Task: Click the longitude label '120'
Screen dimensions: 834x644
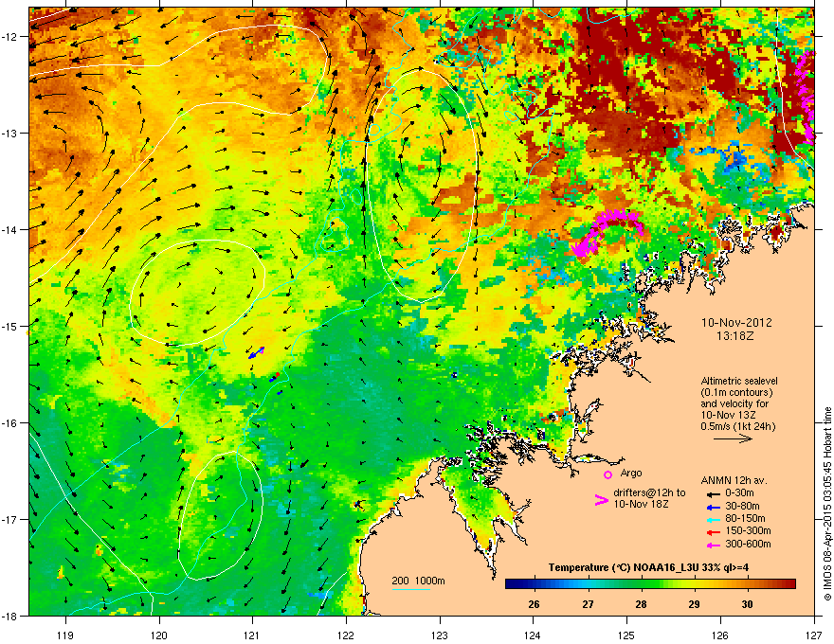Action: (x=159, y=635)
